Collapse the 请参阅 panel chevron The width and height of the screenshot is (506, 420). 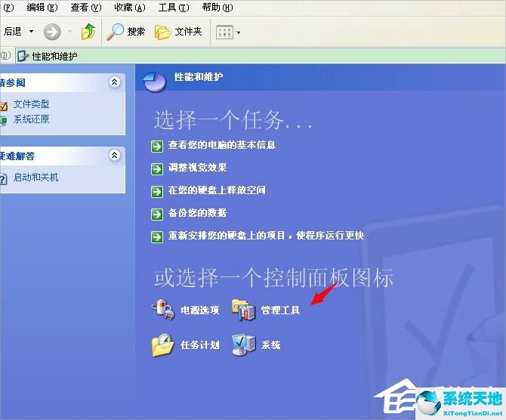114,82
